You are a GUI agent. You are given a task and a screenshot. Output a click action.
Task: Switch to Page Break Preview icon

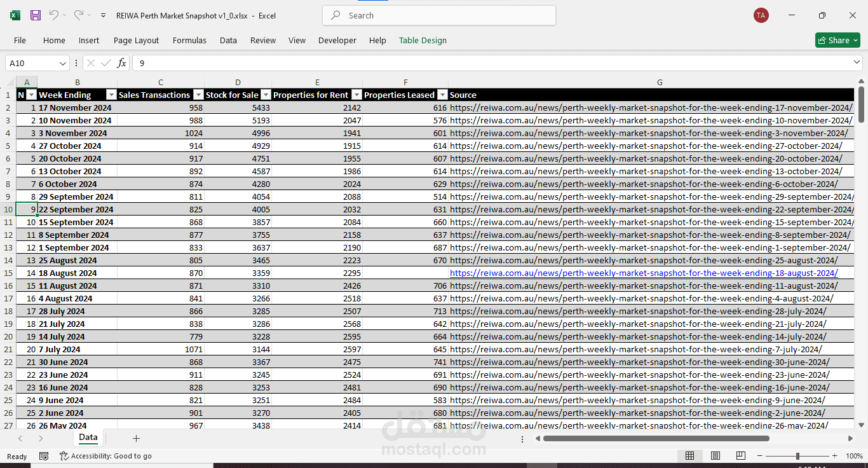pos(740,456)
